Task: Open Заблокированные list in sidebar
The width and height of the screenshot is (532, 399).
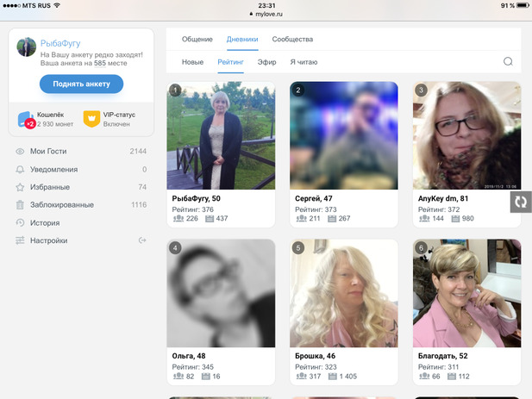Action: point(81,205)
